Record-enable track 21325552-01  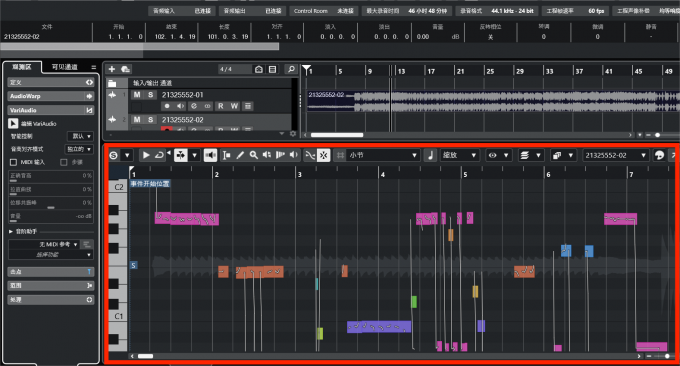point(167,106)
